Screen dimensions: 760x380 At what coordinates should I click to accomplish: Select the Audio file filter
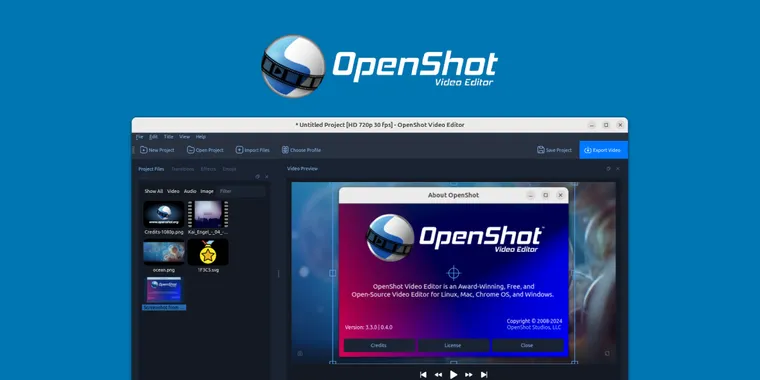click(x=190, y=191)
